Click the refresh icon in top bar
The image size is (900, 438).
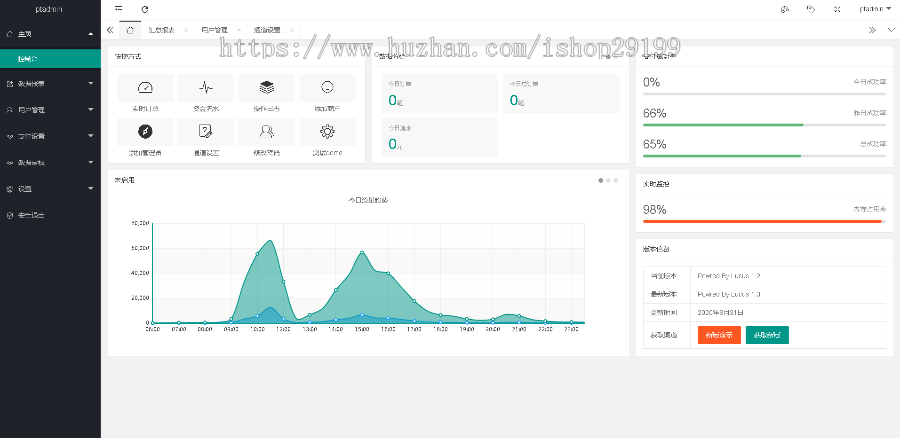pos(145,9)
